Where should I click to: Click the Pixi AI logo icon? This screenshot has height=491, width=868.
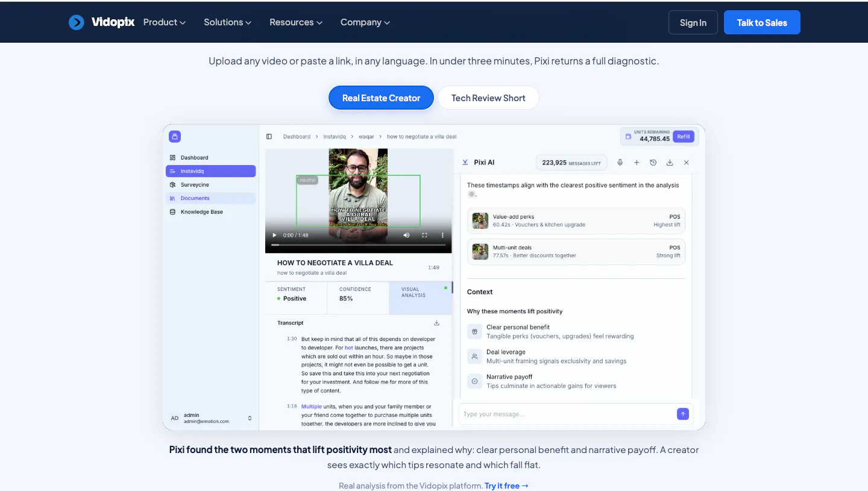tap(465, 162)
